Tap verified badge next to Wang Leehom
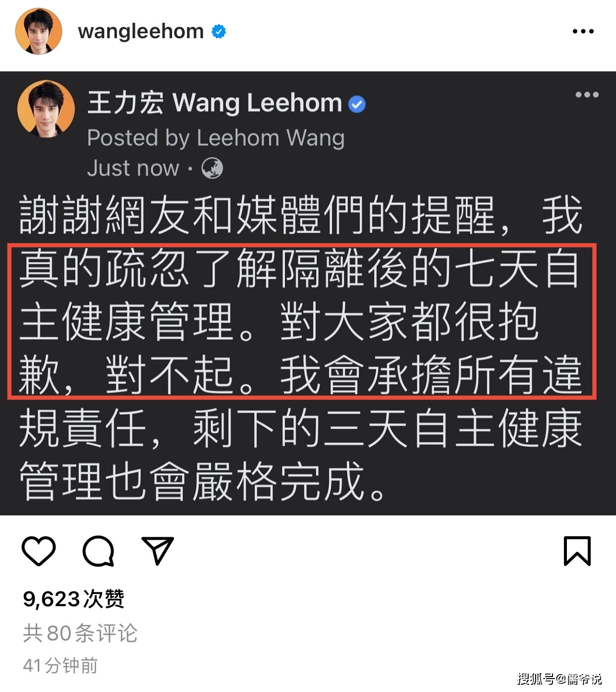 tap(357, 104)
